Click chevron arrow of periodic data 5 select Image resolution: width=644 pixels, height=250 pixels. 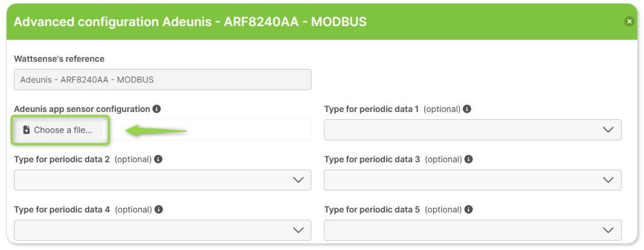coord(608,230)
